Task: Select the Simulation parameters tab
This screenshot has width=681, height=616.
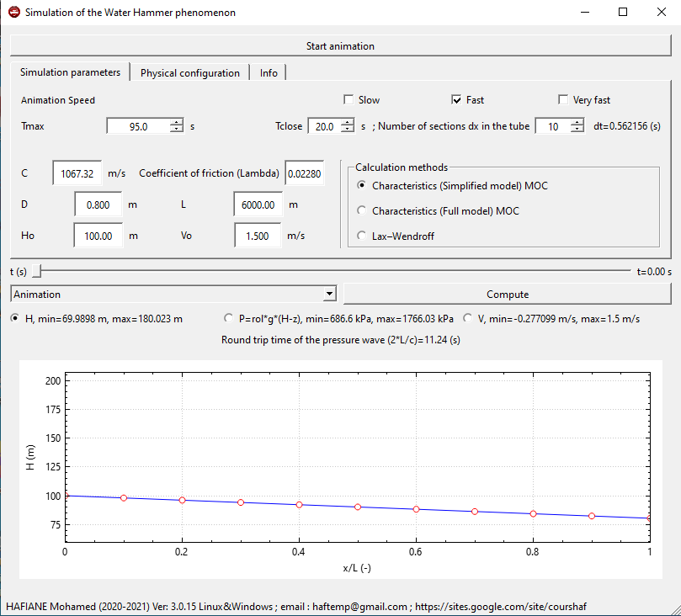Action: coord(70,72)
